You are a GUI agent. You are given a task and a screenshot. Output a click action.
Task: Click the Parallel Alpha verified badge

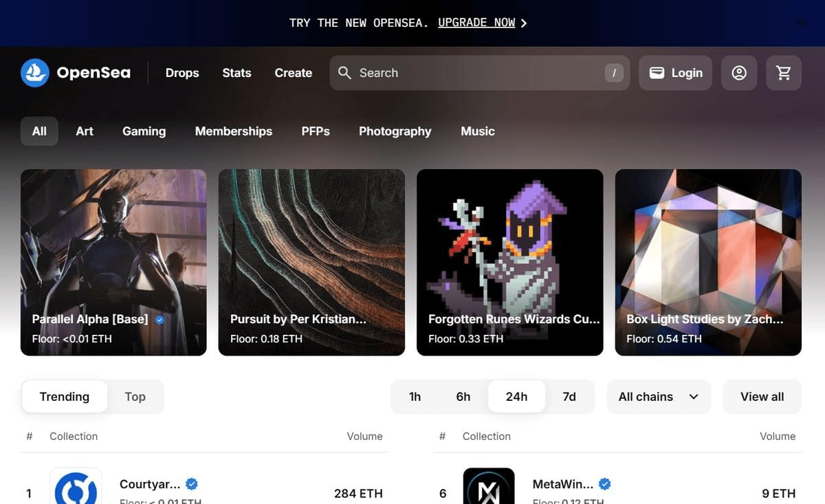pos(159,320)
